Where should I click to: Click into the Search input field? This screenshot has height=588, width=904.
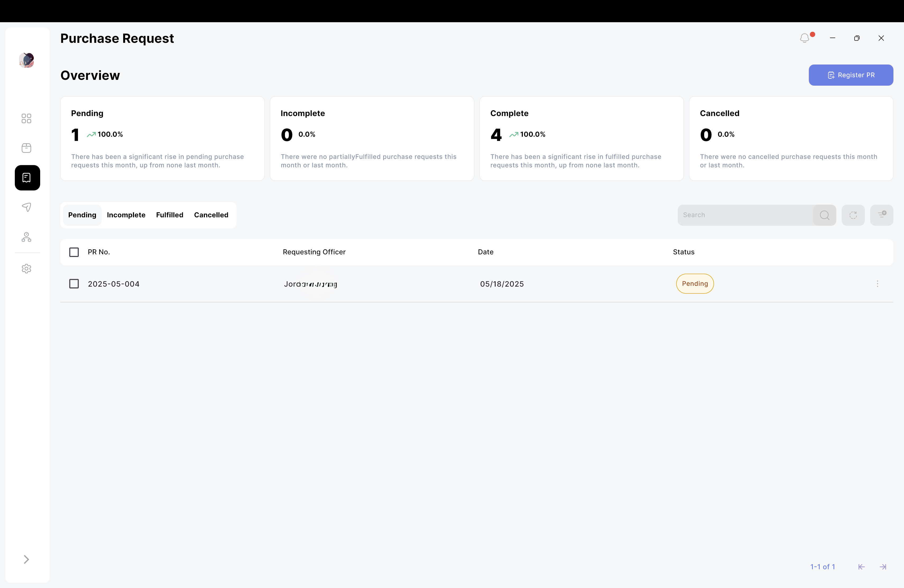tap(744, 215)
